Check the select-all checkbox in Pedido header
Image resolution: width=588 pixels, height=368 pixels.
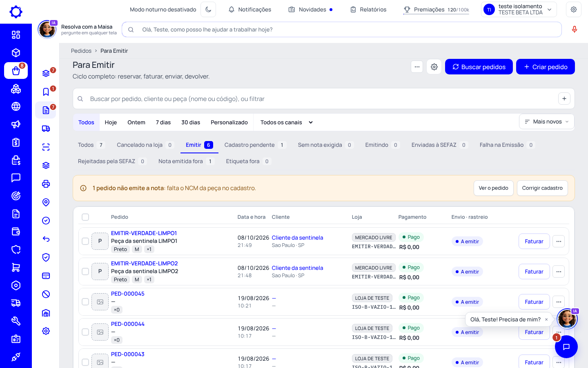pos(85,217)
